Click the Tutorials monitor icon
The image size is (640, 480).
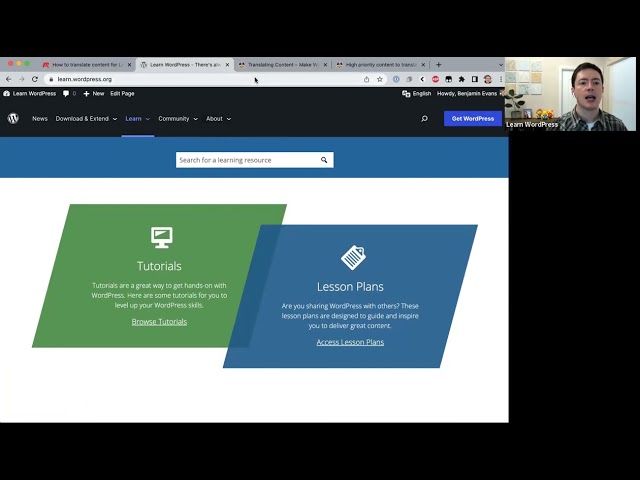point(162,237)
